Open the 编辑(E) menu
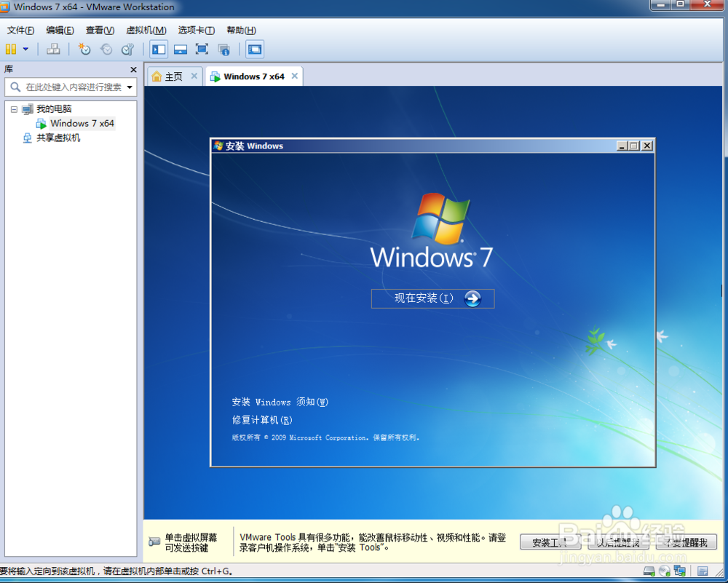 click(x=60, y=31)
